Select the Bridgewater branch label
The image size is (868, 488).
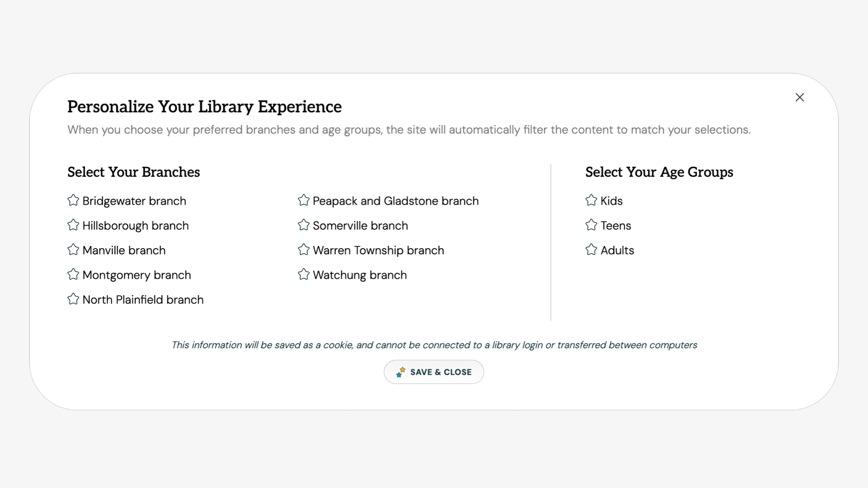point(134,201)
